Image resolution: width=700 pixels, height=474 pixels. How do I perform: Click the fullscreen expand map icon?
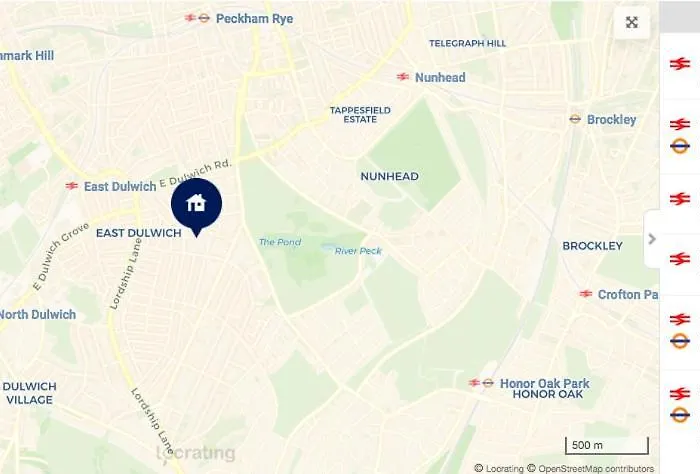(x=632, y=22)
